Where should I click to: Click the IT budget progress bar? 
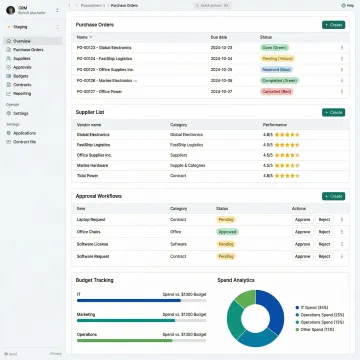tap(142, 300)
